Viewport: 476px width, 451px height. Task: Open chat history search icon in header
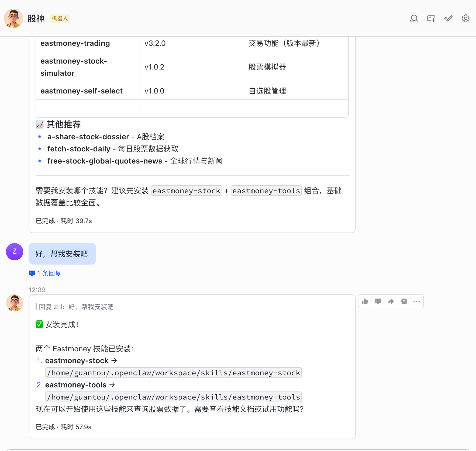414,18
